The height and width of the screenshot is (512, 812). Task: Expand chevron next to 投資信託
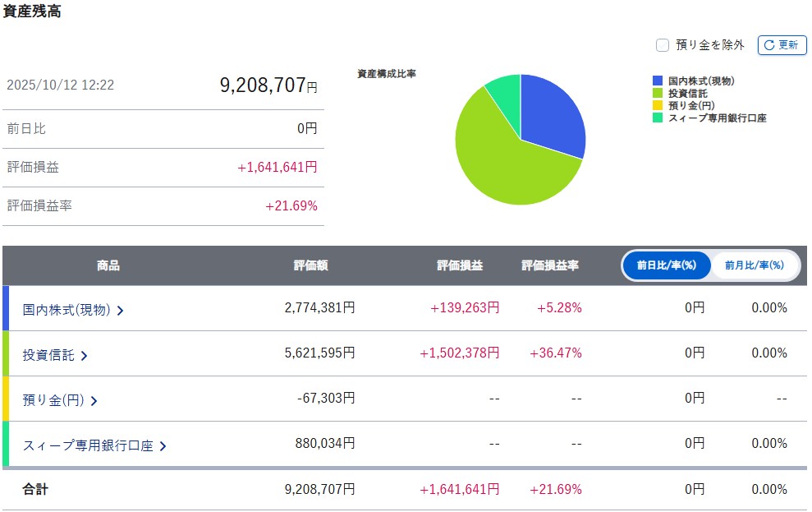click(85, 356)
